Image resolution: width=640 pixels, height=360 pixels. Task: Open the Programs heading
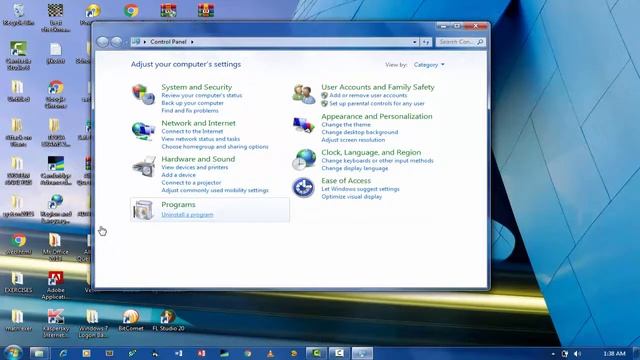coord(178,204)
